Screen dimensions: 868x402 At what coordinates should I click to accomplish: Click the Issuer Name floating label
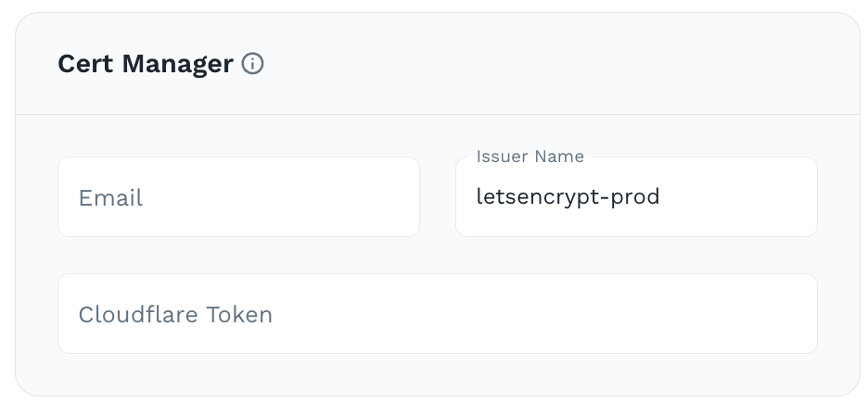[x=530, y=157]
